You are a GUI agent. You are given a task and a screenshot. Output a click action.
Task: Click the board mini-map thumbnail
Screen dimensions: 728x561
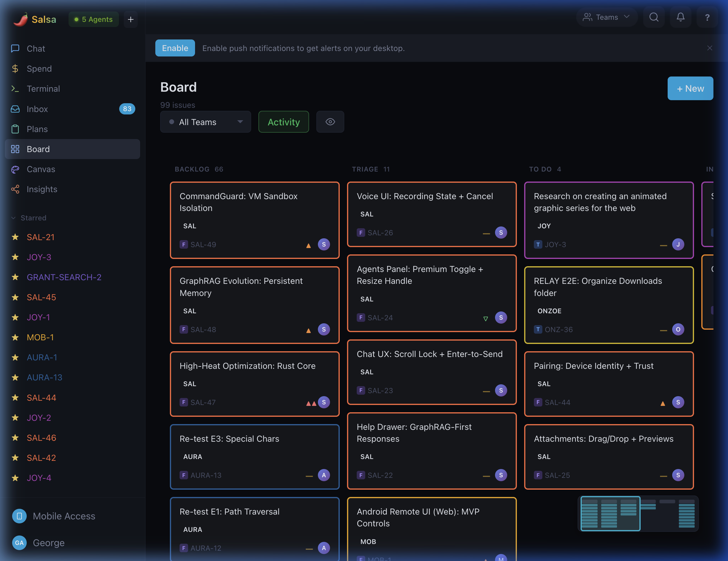(638, 514)
